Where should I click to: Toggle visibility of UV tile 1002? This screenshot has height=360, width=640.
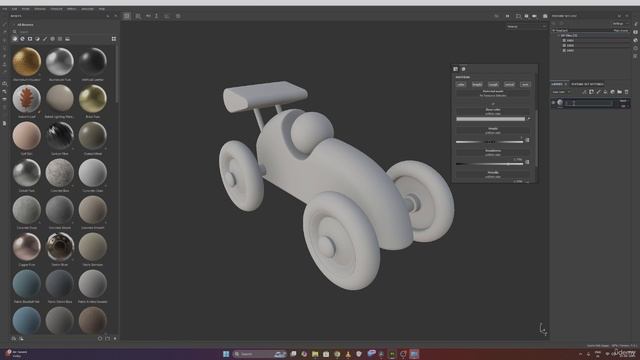point(564,45)
